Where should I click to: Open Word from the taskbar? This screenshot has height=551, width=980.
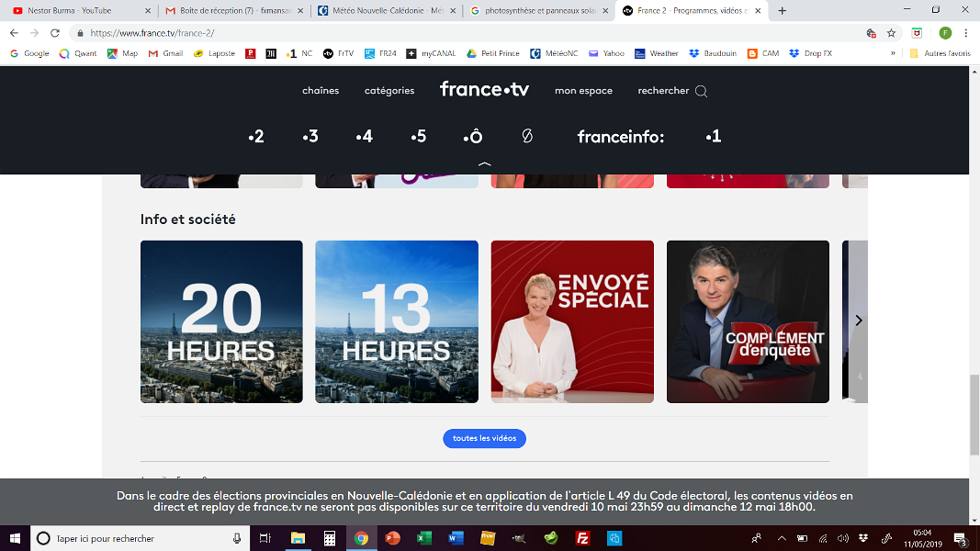[x=456, y=538]
